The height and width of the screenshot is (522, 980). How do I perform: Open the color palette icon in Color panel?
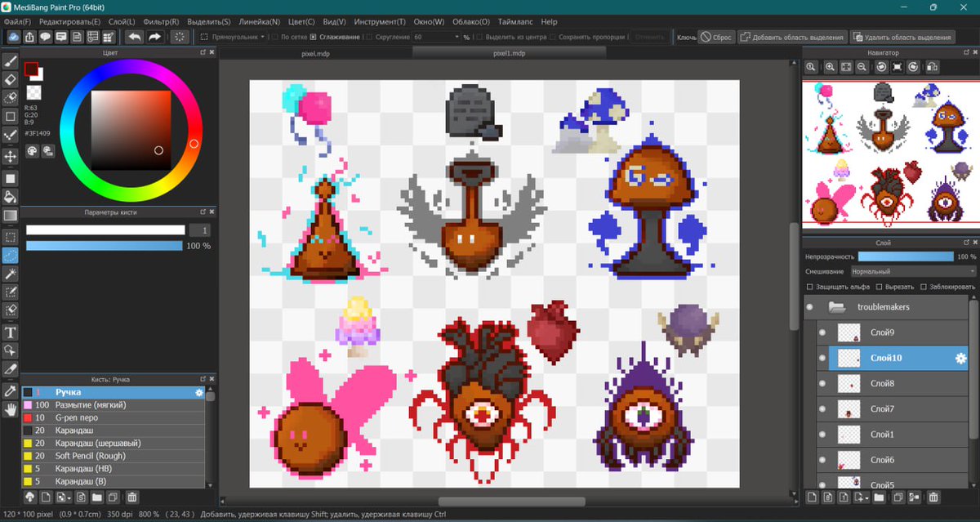pyautogui.click(x=32, y=150)
